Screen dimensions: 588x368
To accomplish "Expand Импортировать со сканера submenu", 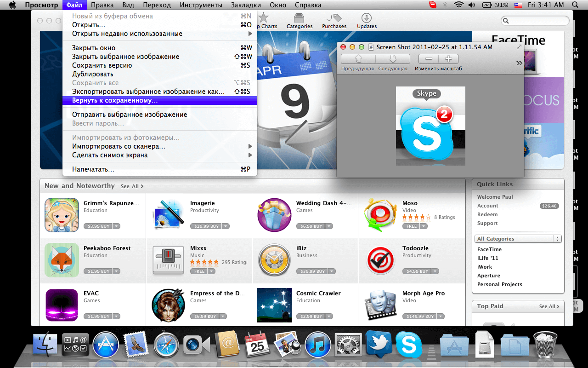I will point(160,146).
